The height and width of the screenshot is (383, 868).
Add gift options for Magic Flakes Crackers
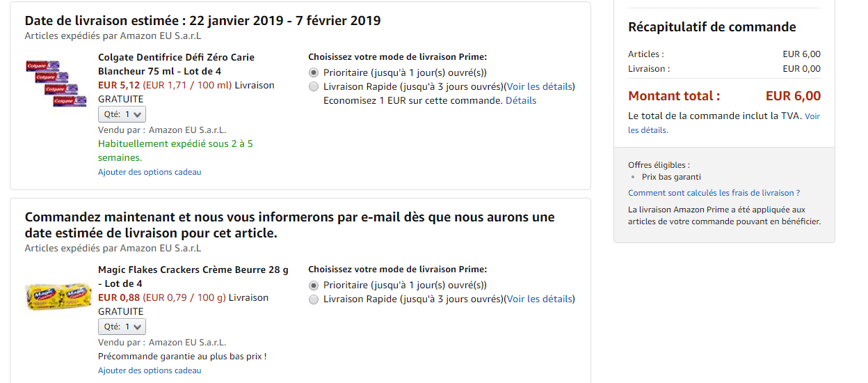[150, 370]
